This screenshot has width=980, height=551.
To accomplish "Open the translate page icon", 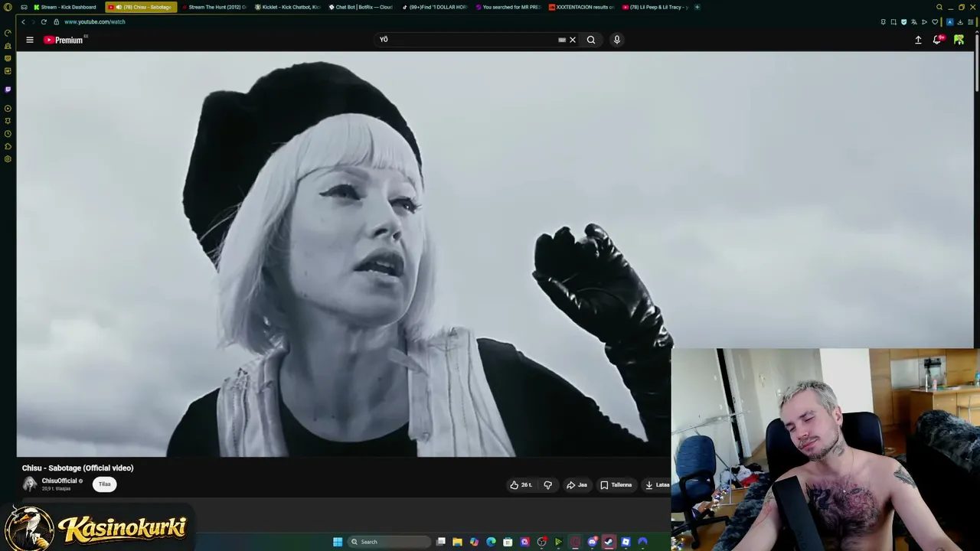I will pos(913,21).
